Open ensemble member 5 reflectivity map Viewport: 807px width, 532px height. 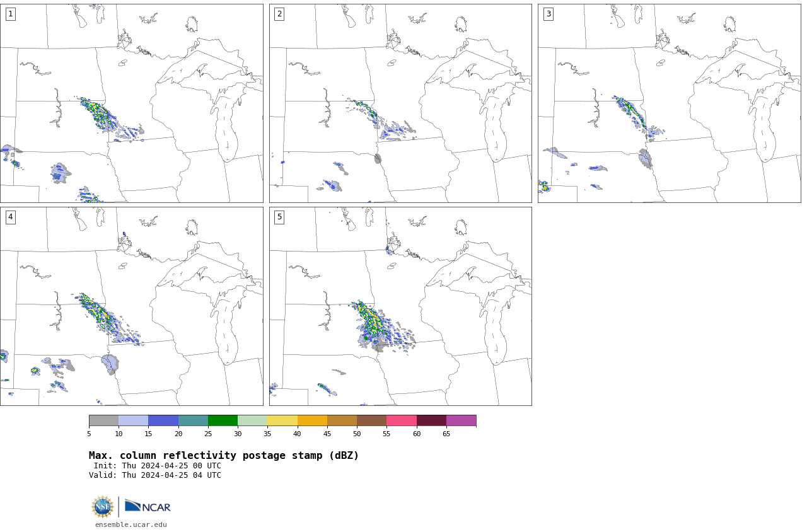(400, 306)
